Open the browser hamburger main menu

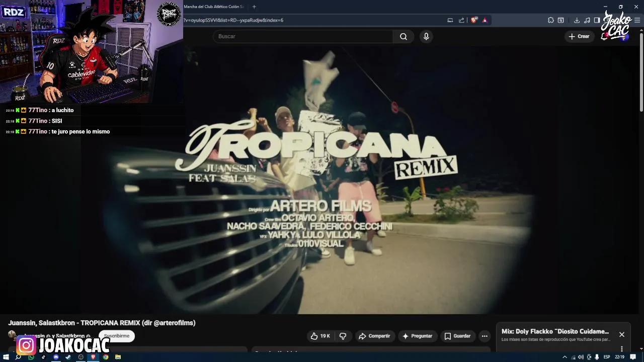tap(637, 20)
